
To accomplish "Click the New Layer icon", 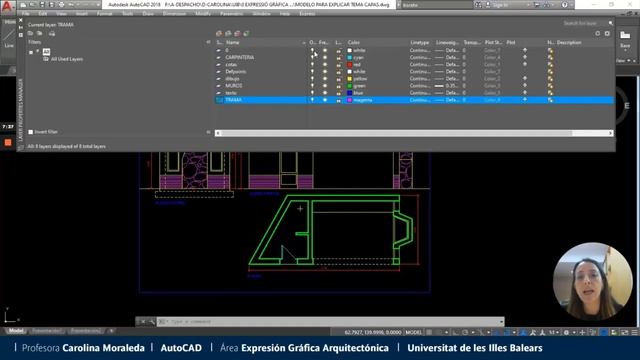I will tap(219, 33).
